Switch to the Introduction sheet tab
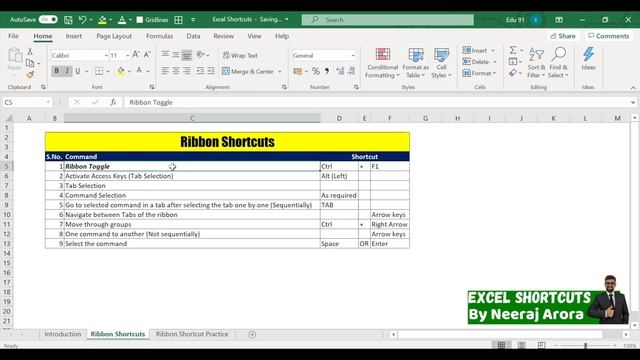Screen dimensions: 640x360 (63, 334)
